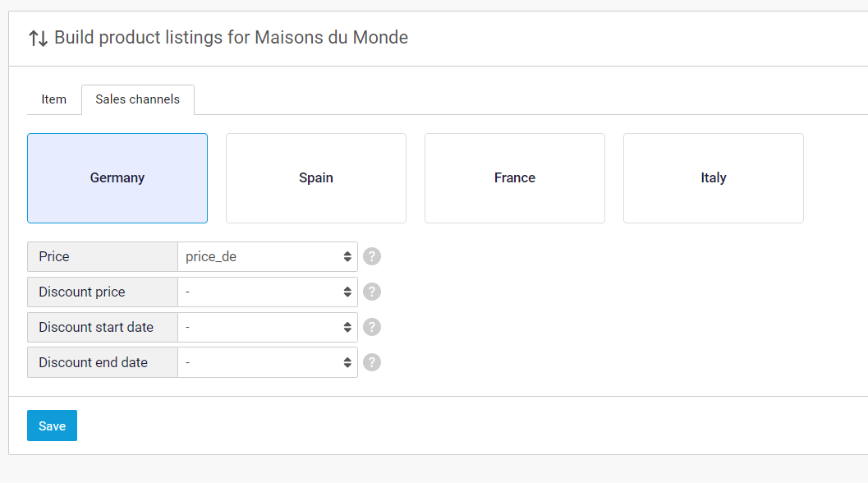Open the Discount start date dropdown
Screen dimensions: 868x483
pos(268,327)
